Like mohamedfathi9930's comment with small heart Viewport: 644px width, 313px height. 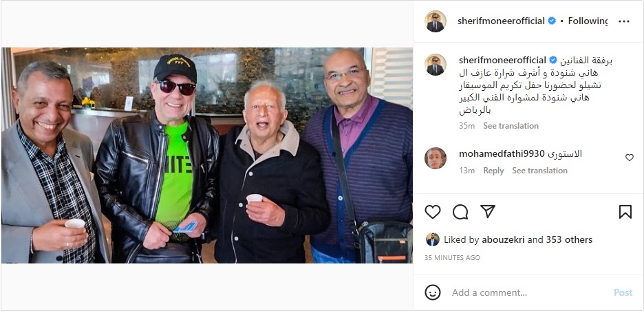630,158
